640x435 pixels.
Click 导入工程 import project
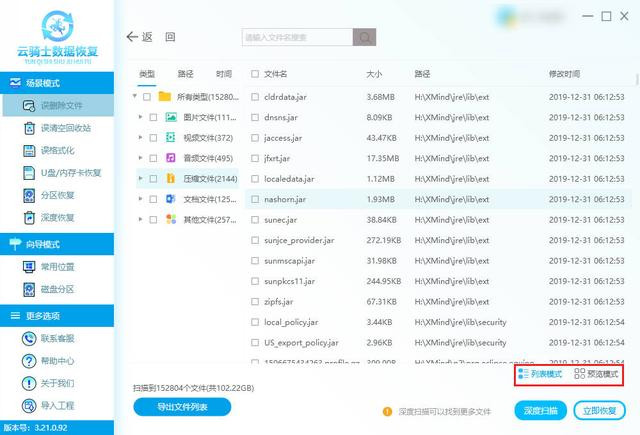pyautogui.click(x=48, y=406)
